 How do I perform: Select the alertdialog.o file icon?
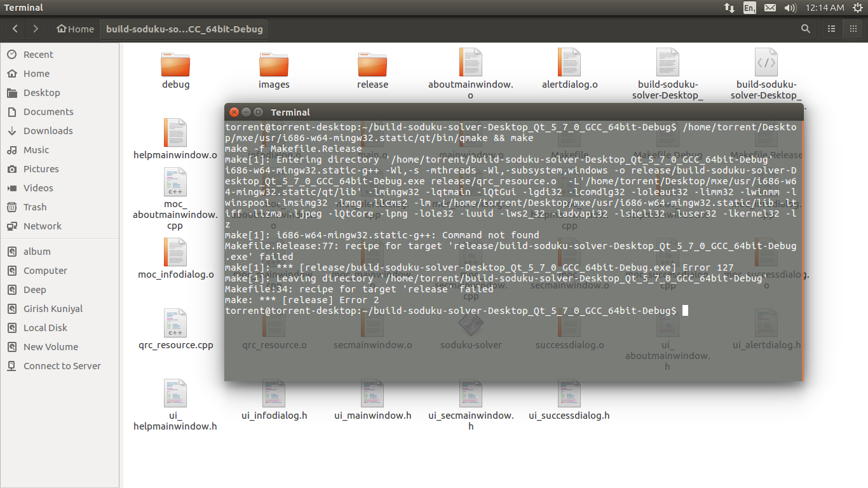point(569,62)
